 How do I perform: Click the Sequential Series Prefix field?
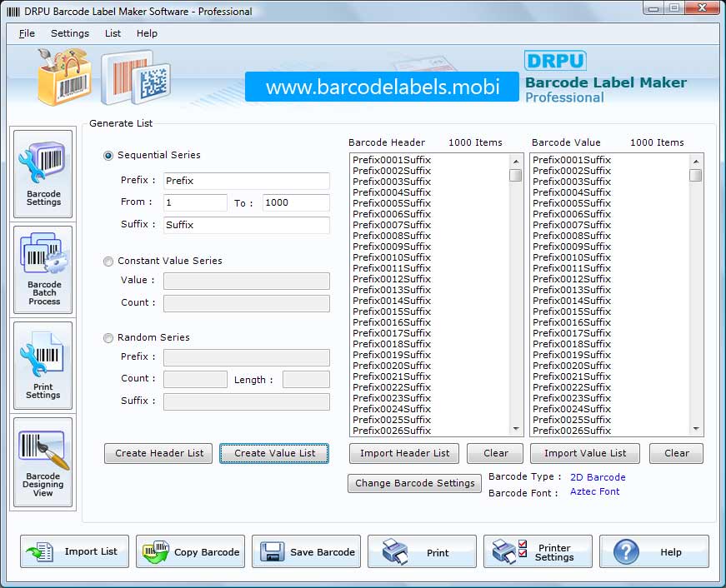tap(247, 181)
